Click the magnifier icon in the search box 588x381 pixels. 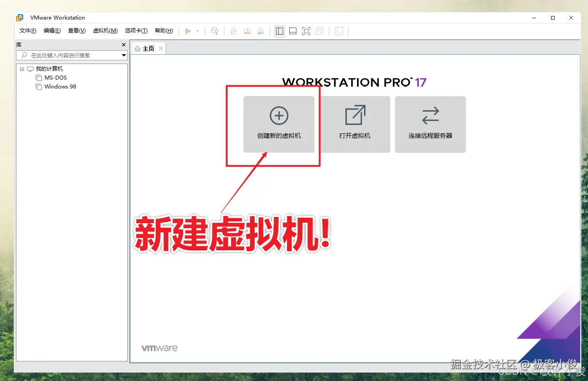coord(24,55)
